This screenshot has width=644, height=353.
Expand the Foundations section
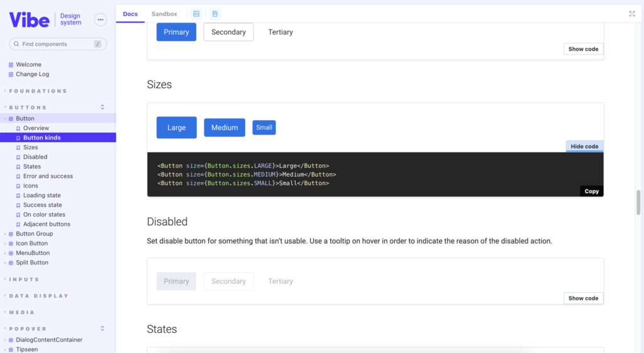tap(38, 91)
